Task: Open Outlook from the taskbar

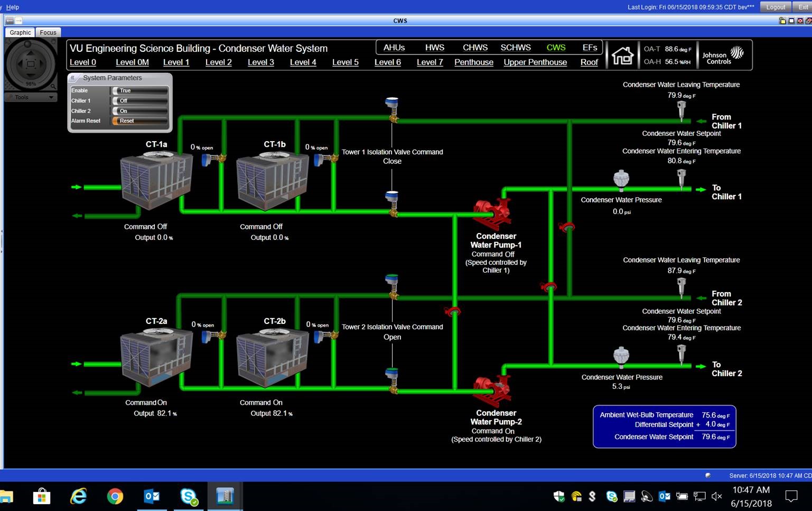Action: point(152,496)
